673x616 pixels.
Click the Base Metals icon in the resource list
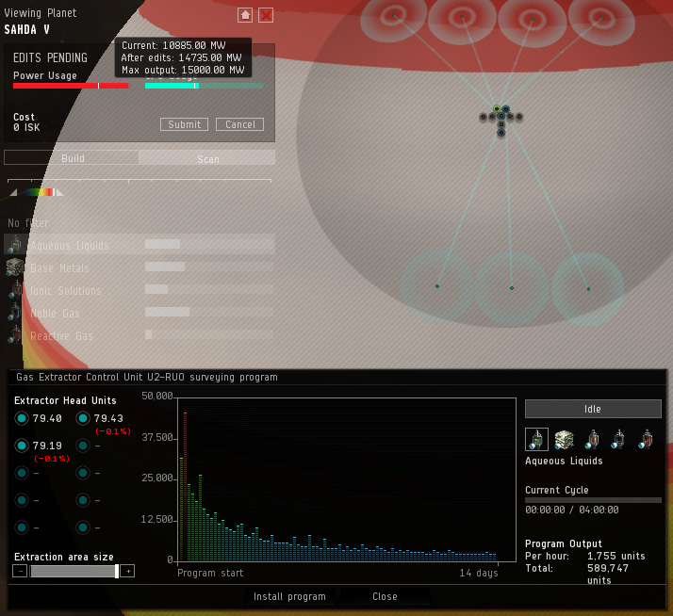tap(15, 267)
